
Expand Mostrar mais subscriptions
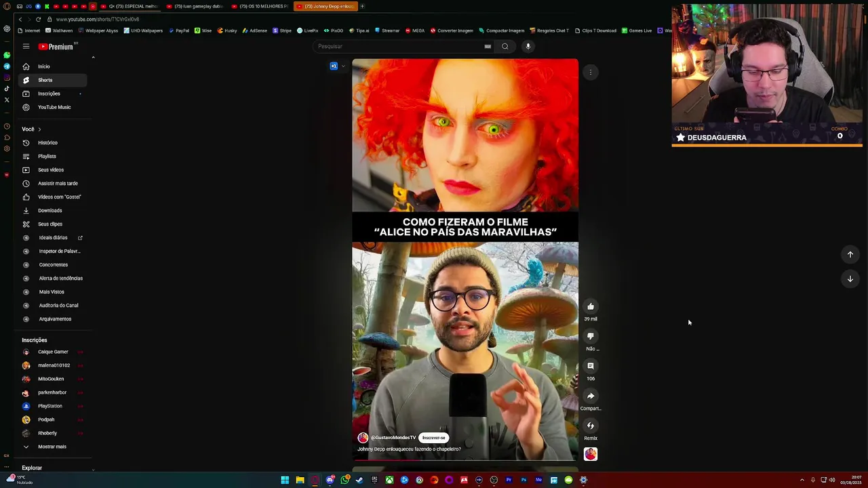tap(53, 447)
